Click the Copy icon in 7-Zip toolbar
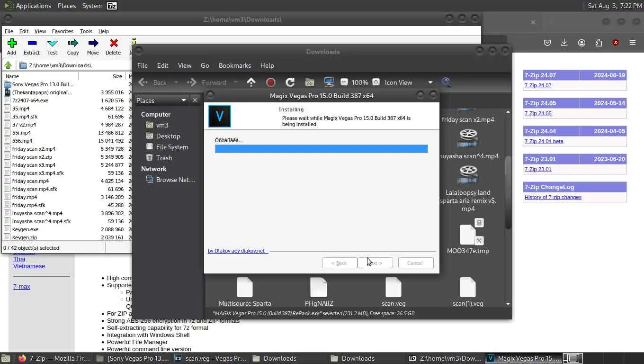The image size is (644, 364). point(73,43)
